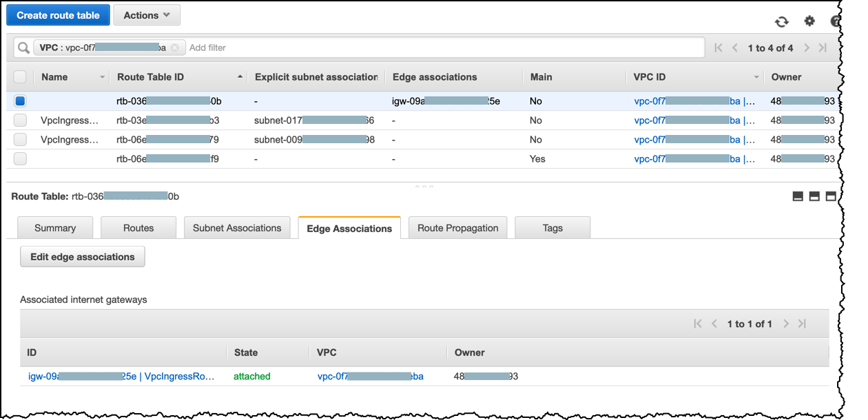Select the second VpcIngress route table row checkbox
Viewport: 868px width, 420px height.
(20, 139)
